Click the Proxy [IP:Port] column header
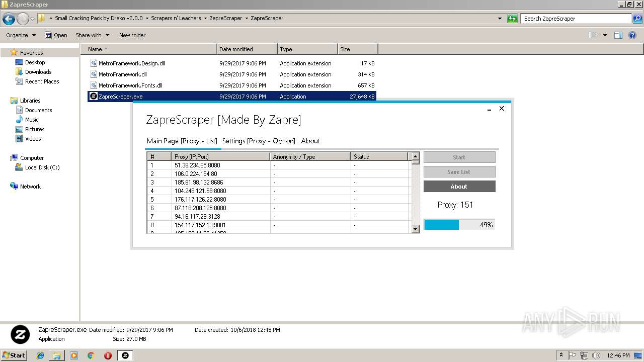This screenshot has height=362, width=644. [x=220, y=157]
